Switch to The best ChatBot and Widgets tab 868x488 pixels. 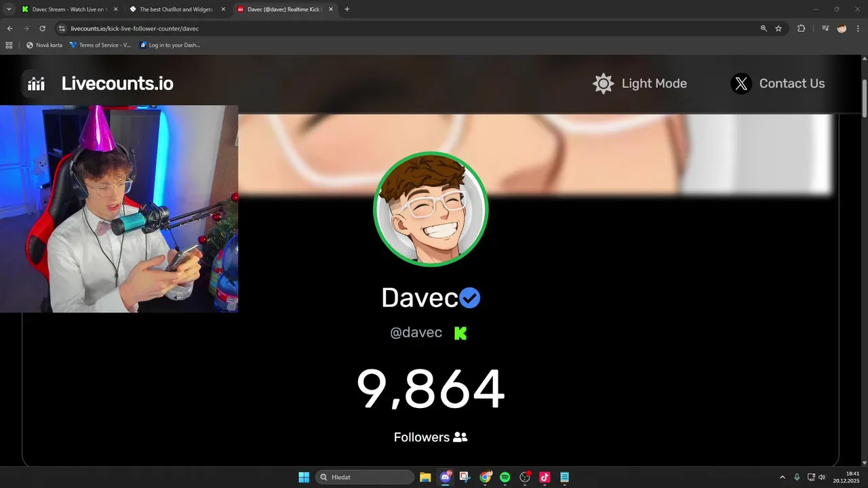click(176, 9)
